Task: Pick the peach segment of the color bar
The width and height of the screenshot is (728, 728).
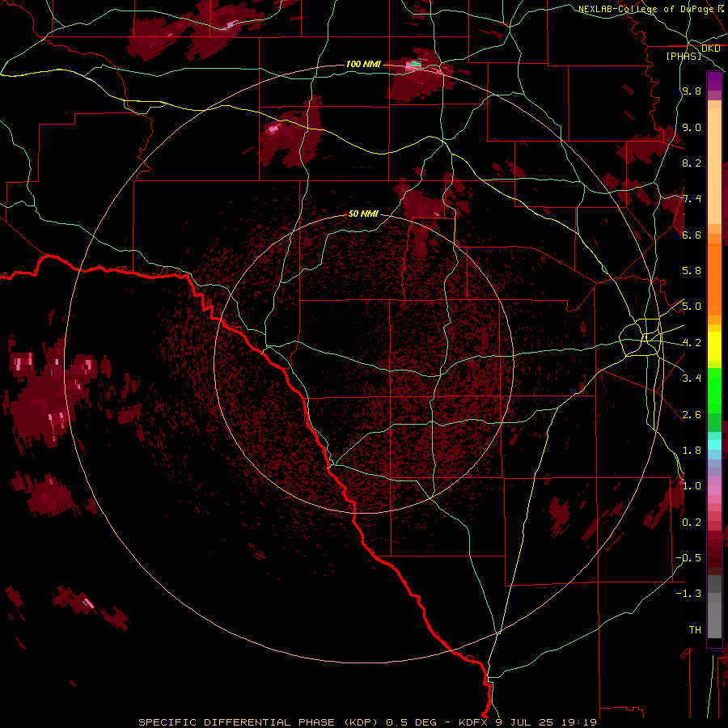Action: 714,166
